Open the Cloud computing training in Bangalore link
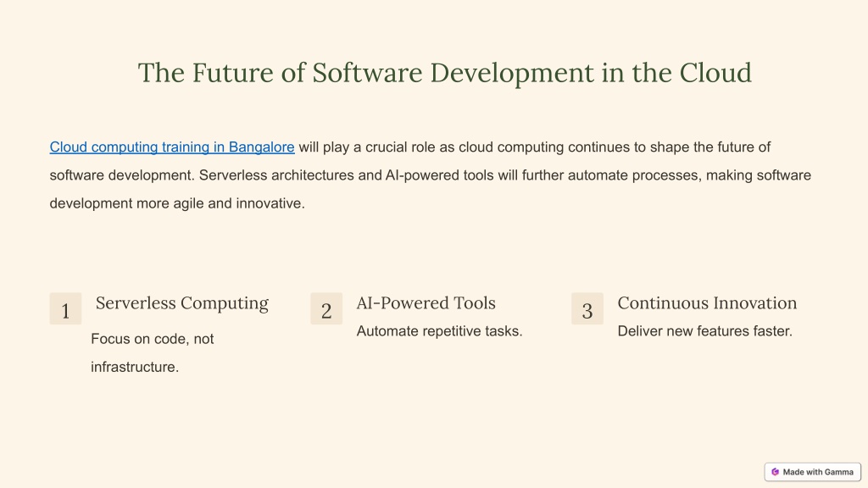This screenshot has width=868, height=488. click(x=172, y=147)
